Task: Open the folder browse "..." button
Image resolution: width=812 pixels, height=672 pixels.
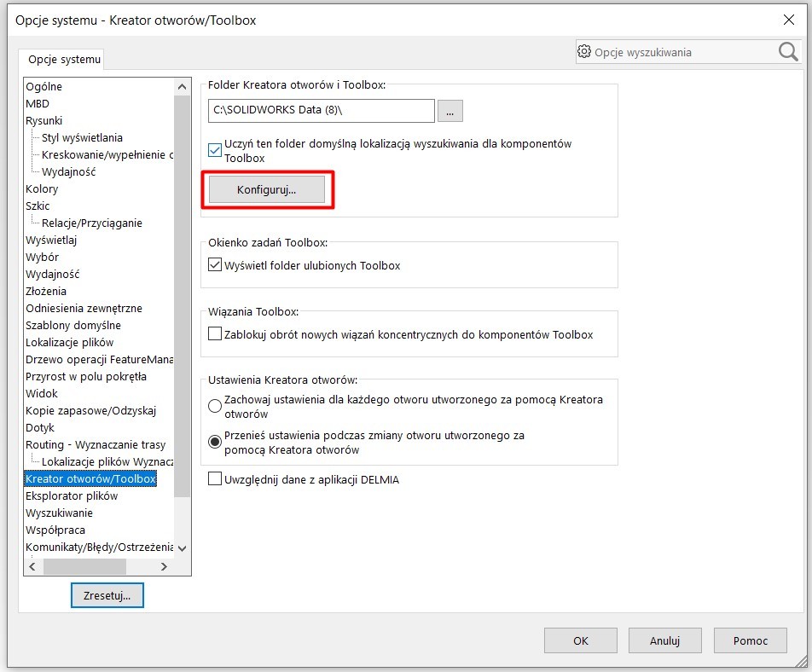Action: click(449, 110)
